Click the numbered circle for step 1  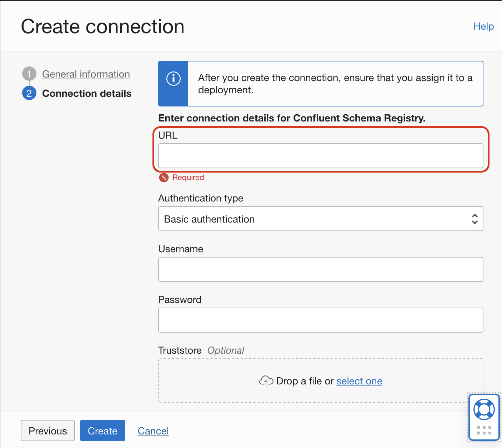pyautogui.click(x=29, y=74)
